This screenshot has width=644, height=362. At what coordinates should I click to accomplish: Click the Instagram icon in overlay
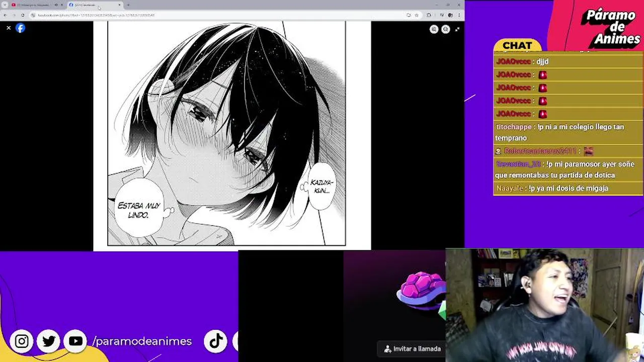pos(22,341)
